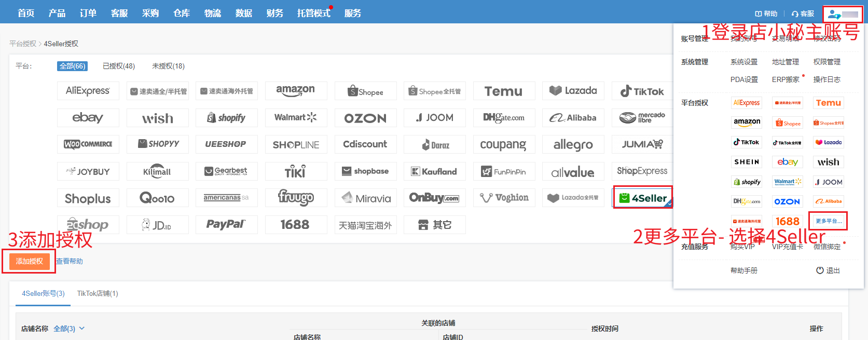This screenshot has width=868, height=340.
Task: Select the Fruugo platform tile
Action: click(x=296, y=198)
